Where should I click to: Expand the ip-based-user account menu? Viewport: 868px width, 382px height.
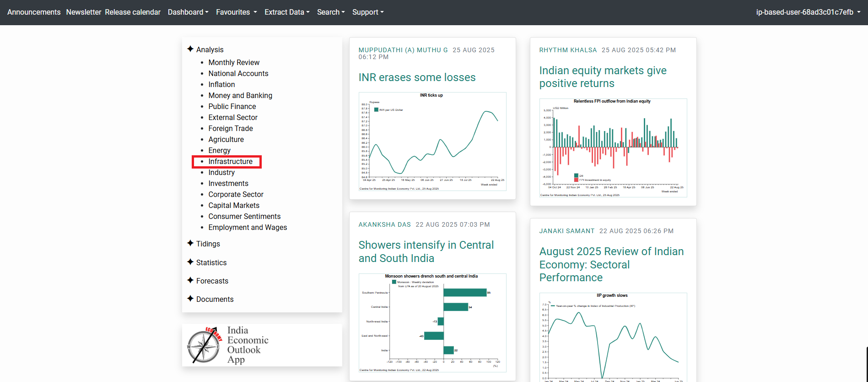click(x=808, y=12)
